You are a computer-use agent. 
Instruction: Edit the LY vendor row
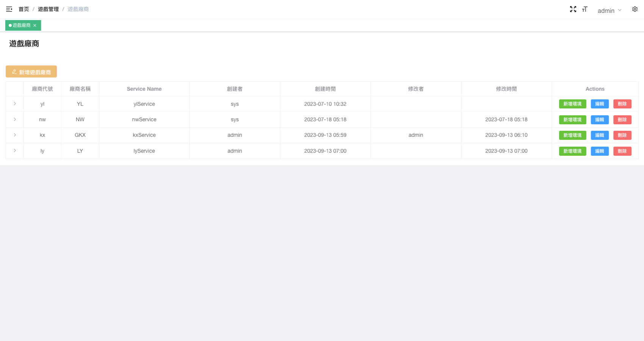tap(599, 151)
